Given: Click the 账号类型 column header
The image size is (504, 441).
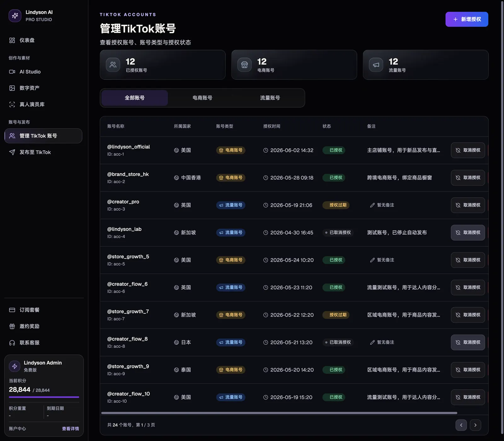Looking at the screenshot, I should coord(225,126).
